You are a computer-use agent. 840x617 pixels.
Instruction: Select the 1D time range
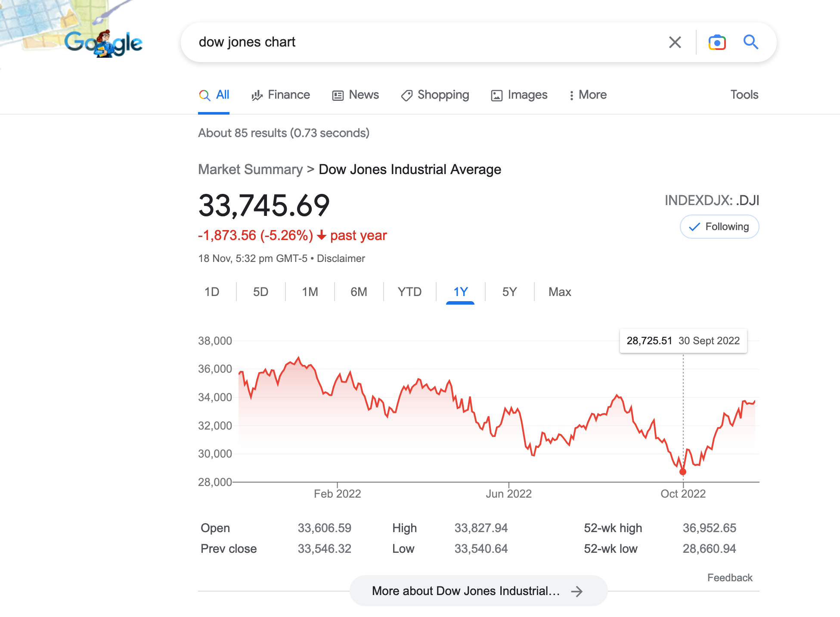click(x=211, y=292)
